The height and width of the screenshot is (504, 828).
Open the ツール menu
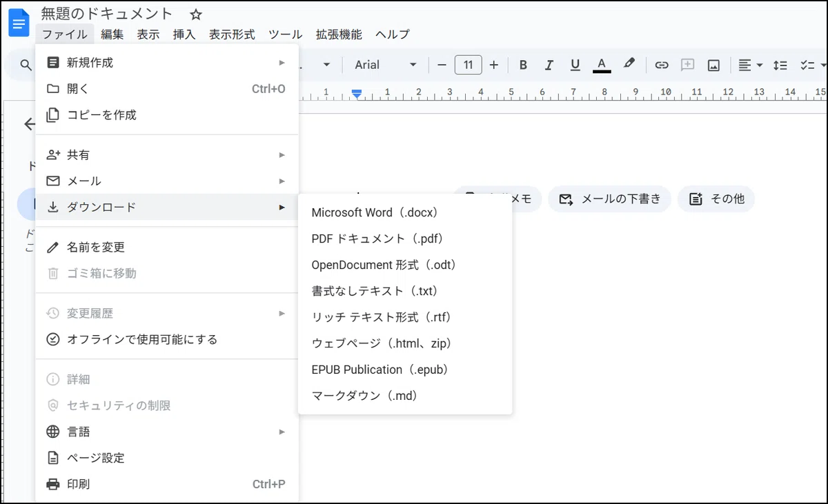pyautogui.click(x=285, y=34)
